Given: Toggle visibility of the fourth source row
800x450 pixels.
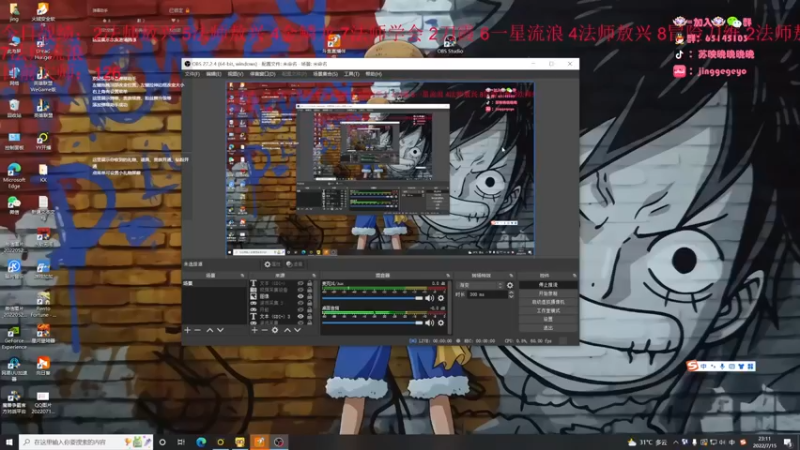Looking at the screenshot, I should pyautogui.click(x=301, y=303).
